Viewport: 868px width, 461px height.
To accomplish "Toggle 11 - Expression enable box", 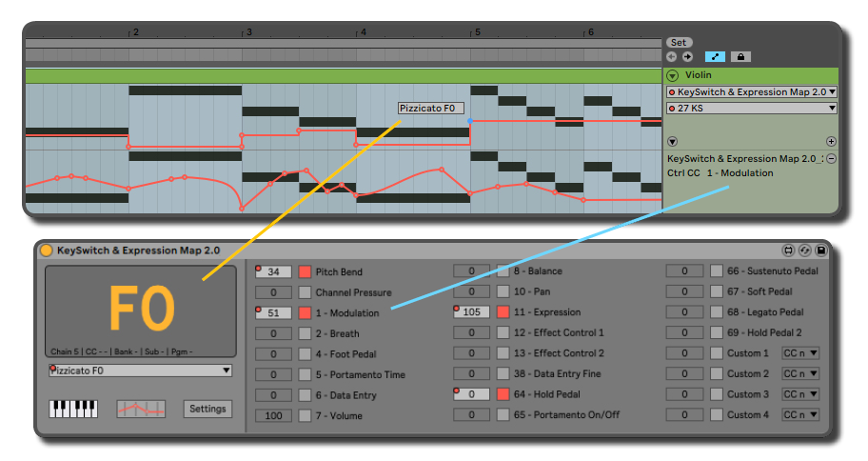I will click(x=503, y=312).
